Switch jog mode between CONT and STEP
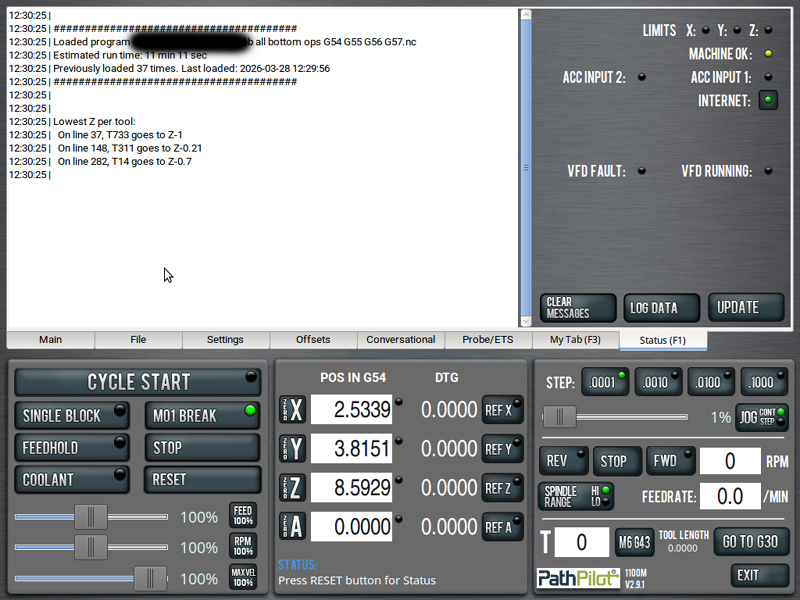Viewport: 800px width, 600px height. [x=762, y=417]
